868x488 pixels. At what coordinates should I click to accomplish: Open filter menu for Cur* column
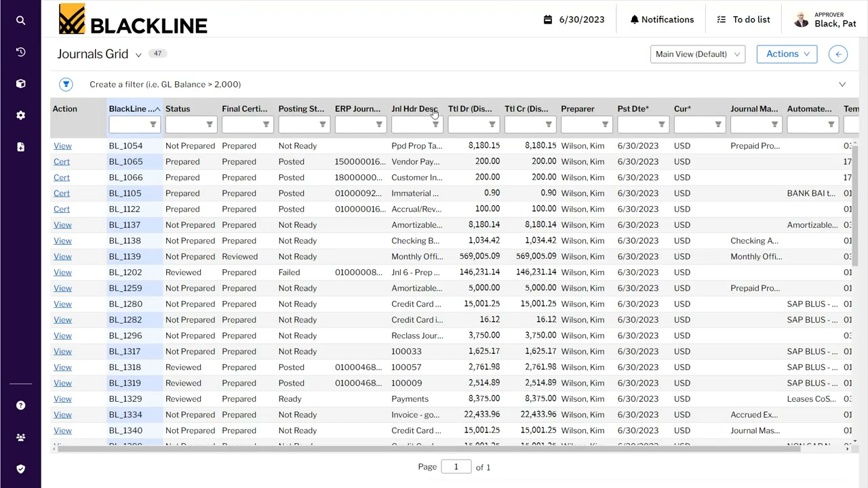717,125
